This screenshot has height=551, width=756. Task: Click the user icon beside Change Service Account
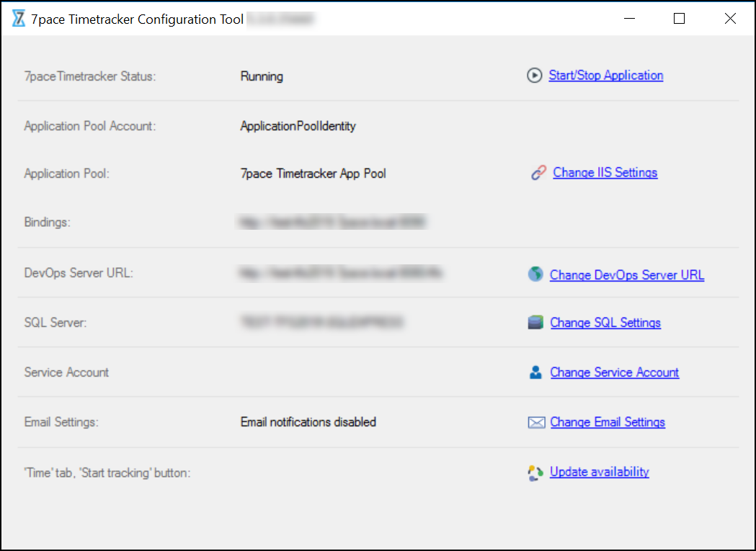(535, 372)
